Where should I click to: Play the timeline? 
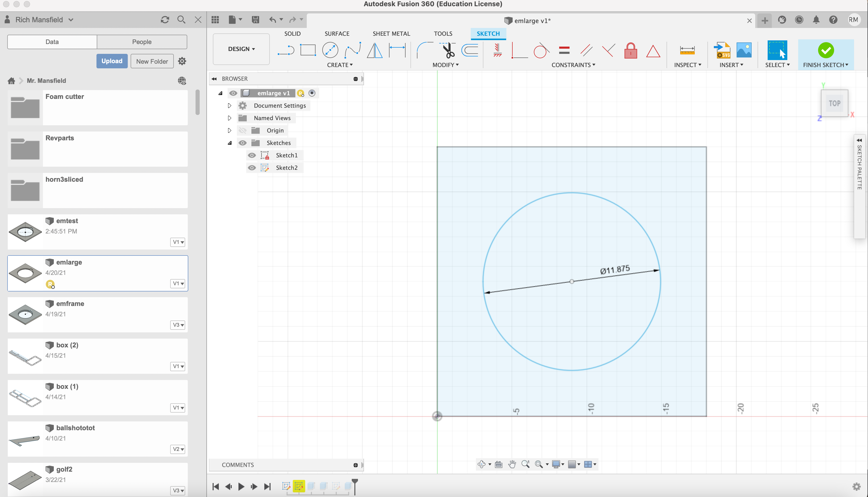point(241,486)
